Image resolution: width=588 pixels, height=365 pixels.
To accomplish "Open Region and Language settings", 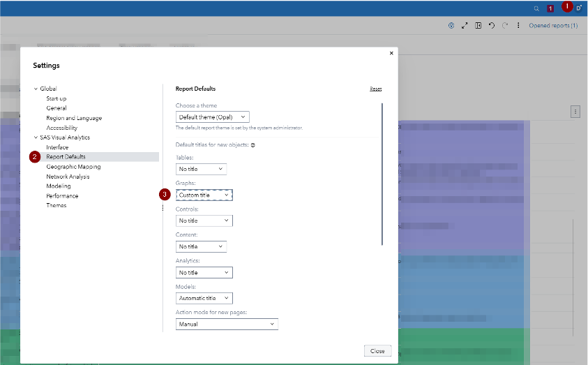I will pos(74,118).
